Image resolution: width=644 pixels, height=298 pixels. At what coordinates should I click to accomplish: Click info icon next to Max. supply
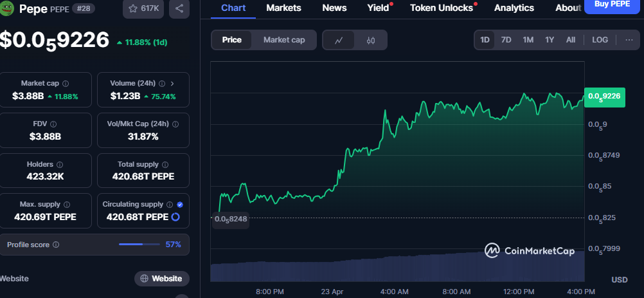point(67,204)
